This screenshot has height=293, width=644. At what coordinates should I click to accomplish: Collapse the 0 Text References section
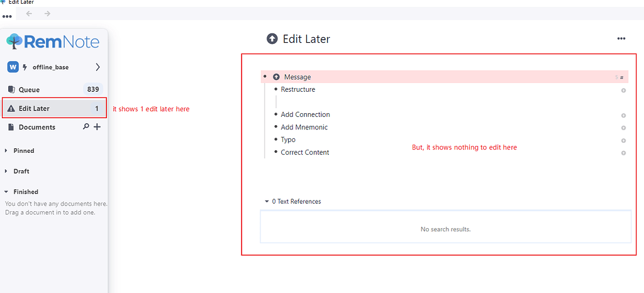point(267,202)
